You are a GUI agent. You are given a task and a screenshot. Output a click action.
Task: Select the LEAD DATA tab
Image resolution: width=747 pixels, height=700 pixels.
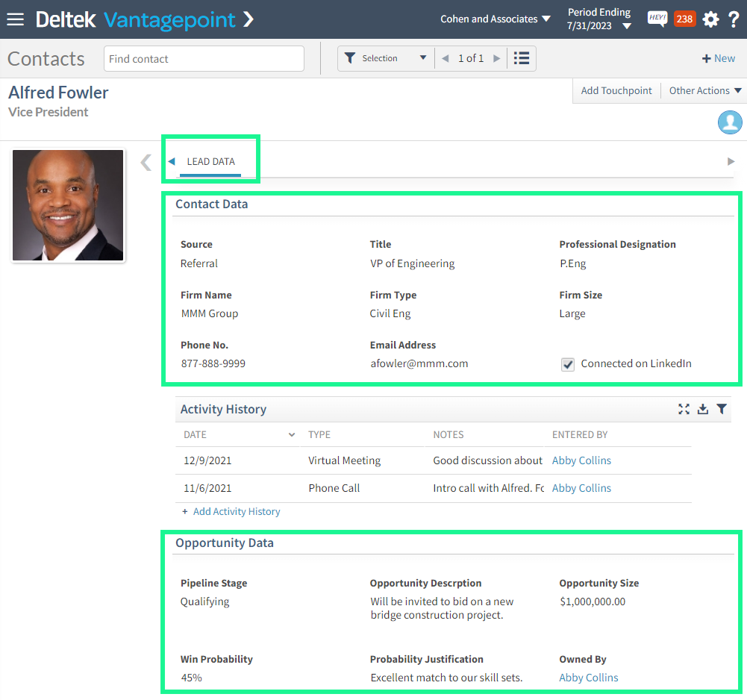click(210, 161)
